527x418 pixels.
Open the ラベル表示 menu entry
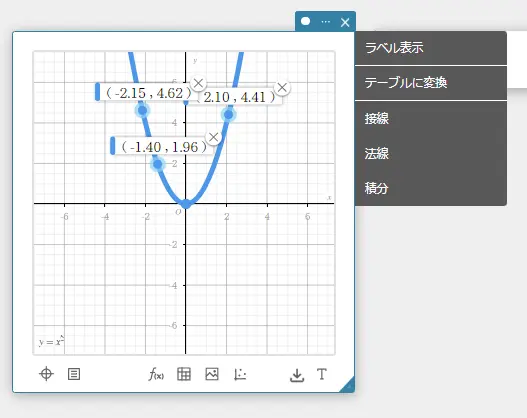(431, 48)
